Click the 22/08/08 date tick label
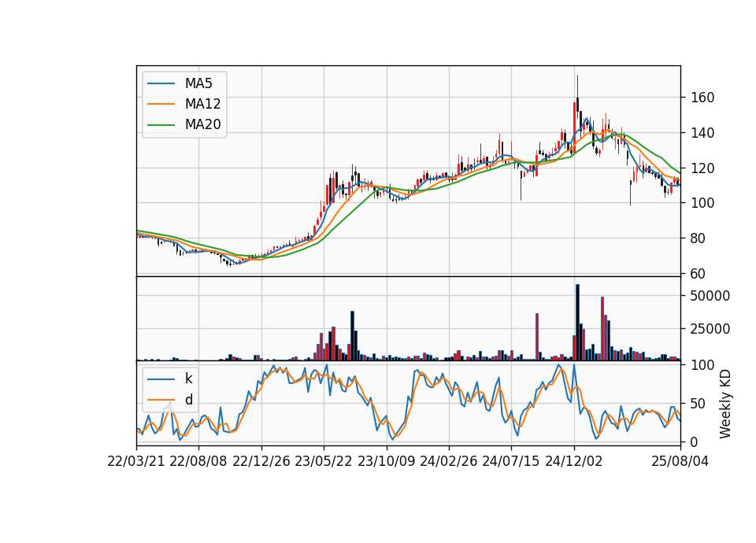 [x=198, y=461]
